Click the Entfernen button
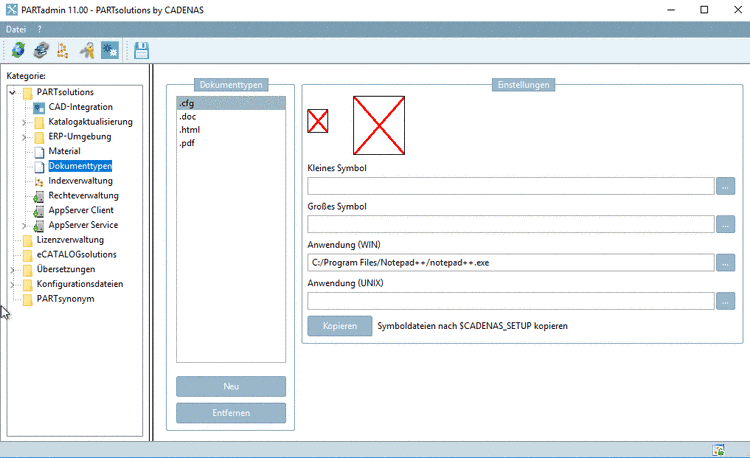The height and width of the screenshot is (458, 750). pos(231,413)
